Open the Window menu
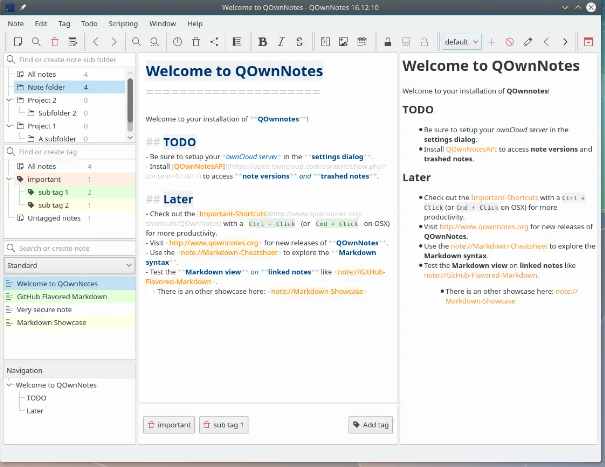The height and width of the screenshot is (467, 605). pyautogui.click(x=162, y=24)
